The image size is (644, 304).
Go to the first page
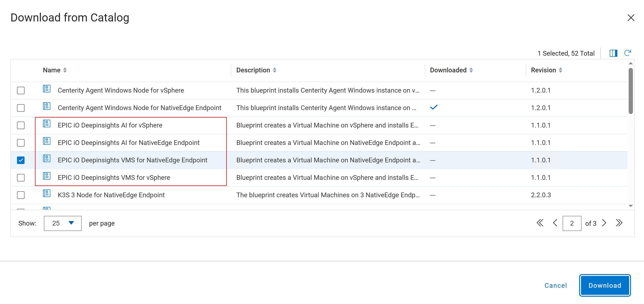pyautogui.click(x=540, y=223)
